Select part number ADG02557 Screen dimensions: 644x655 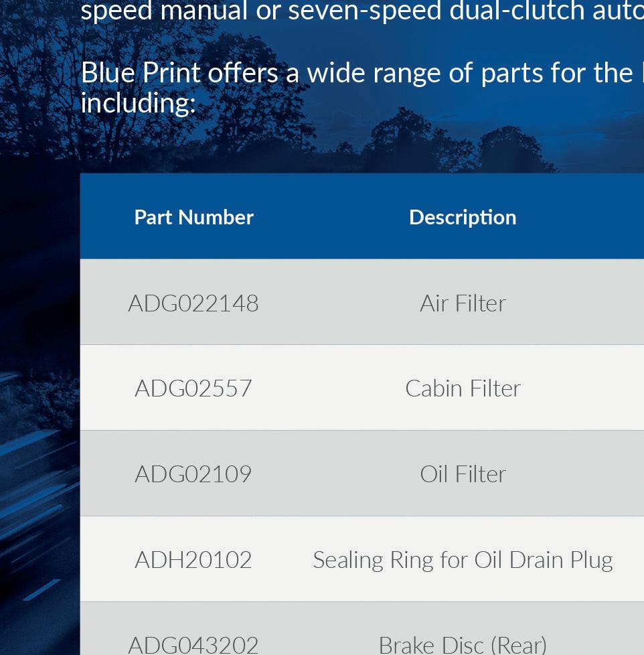coord(193,388)
